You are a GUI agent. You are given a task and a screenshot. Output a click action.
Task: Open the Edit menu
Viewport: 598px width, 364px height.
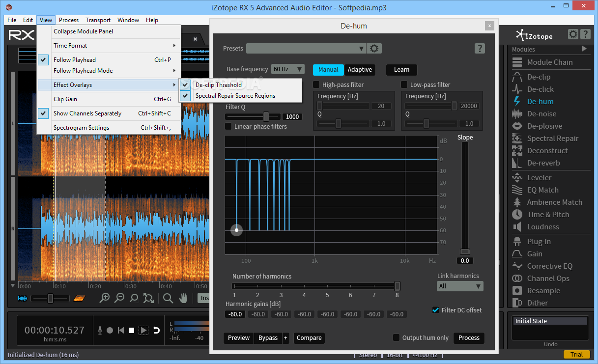tap(28, 20)
